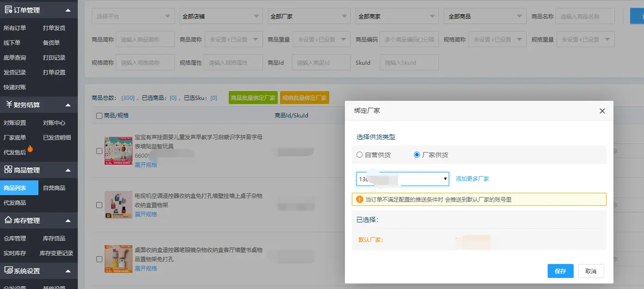Viewport: 644px width, 289px height.
Task: Click the 商品名称 input field
Action: point(585,15)
